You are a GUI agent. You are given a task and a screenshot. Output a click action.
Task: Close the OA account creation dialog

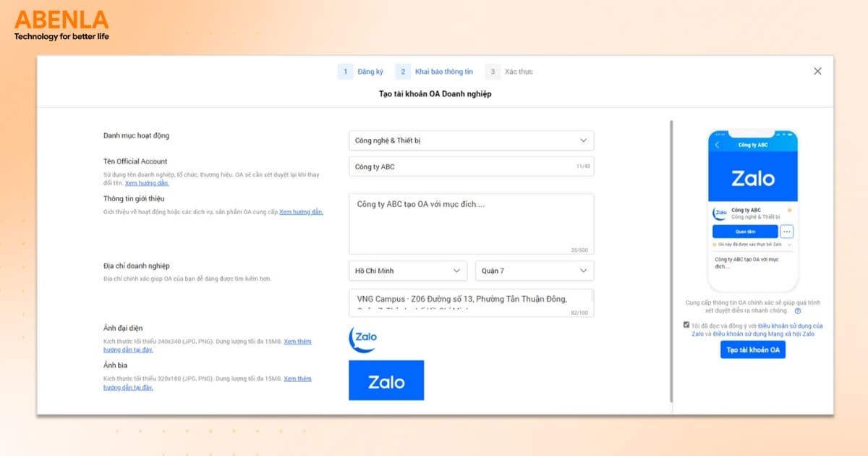click(x=817, y=71)
